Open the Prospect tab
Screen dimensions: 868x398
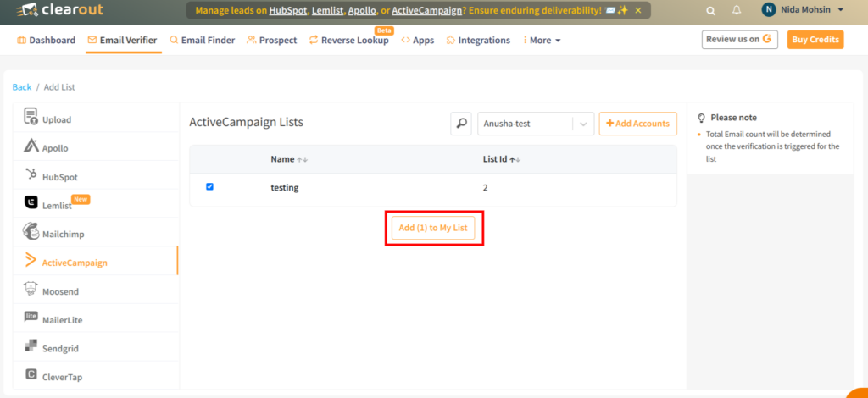(272, 41)
